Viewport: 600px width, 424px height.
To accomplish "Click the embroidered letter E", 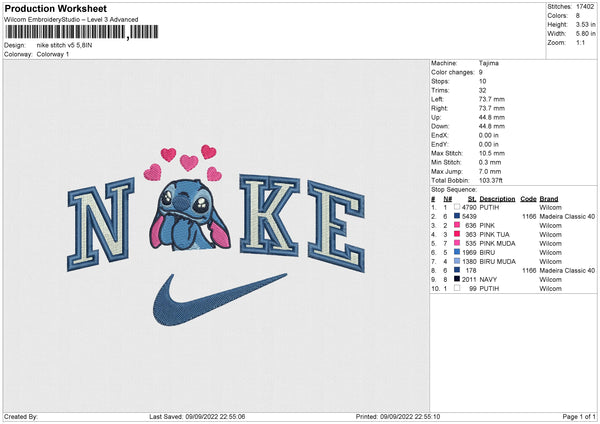I will click(336, 227).
